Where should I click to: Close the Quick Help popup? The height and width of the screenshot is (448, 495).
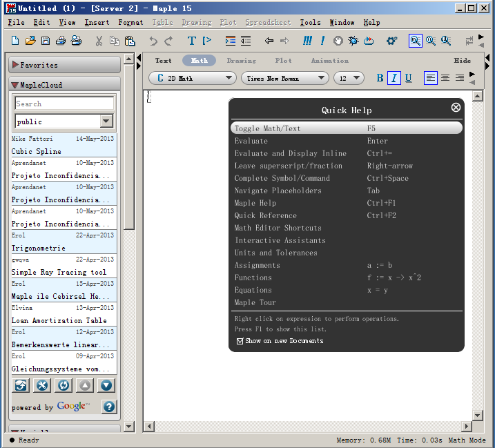(456, 108)
